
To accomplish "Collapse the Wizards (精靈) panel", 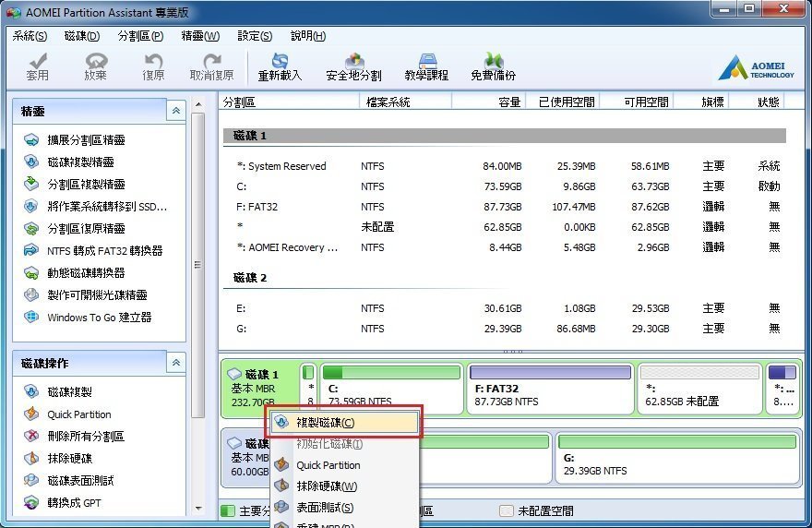I will click(176, 111).
